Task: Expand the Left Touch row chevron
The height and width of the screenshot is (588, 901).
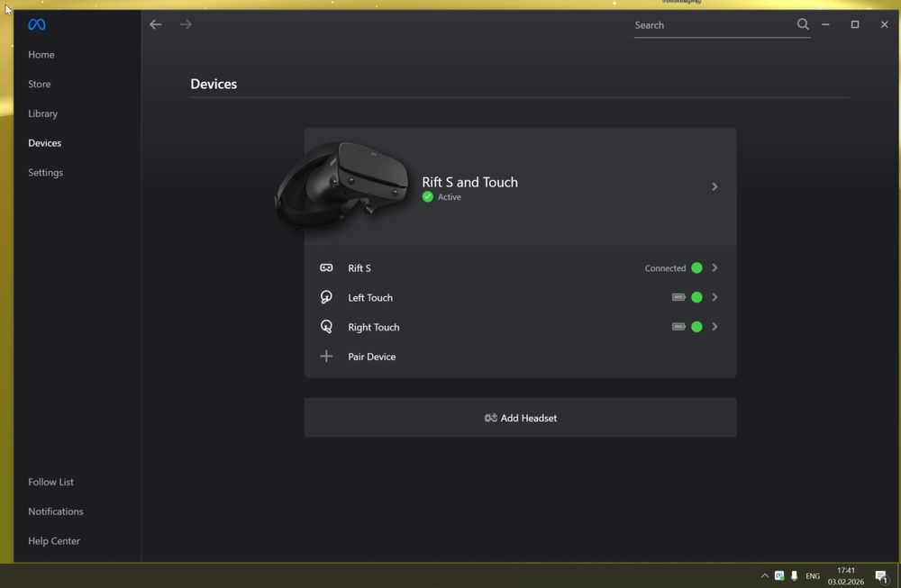Action: click(714, 297)
